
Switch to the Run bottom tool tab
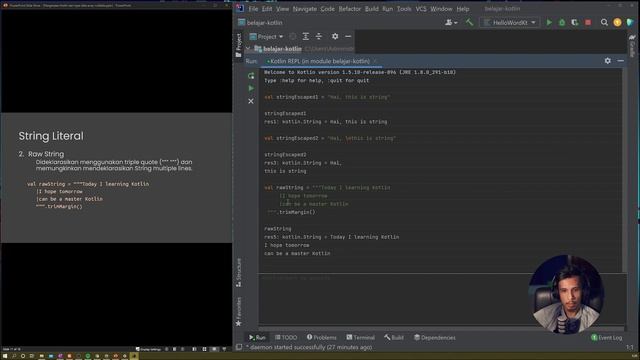click(x=257, y=338)
